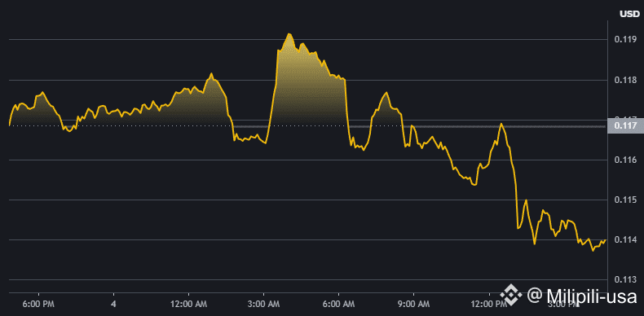Click the 0.115 price axis label
The image size is (644, 316).
coord(625,200)
